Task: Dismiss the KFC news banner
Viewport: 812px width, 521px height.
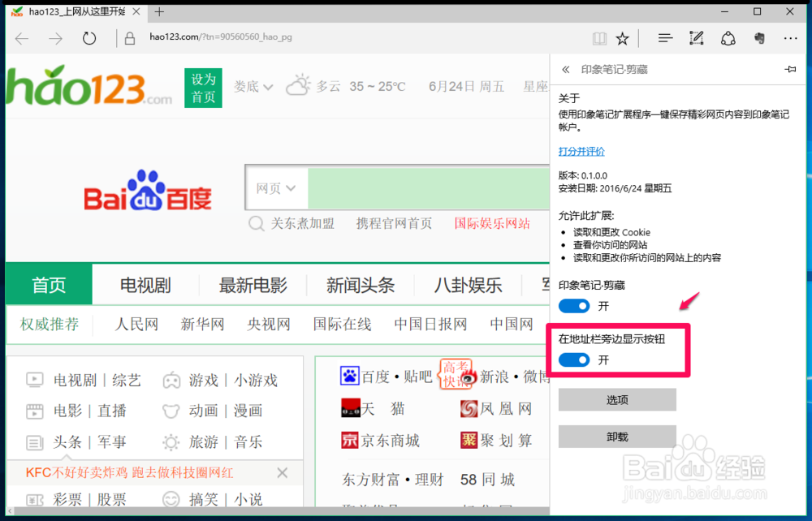Action: tap(283, 472)
